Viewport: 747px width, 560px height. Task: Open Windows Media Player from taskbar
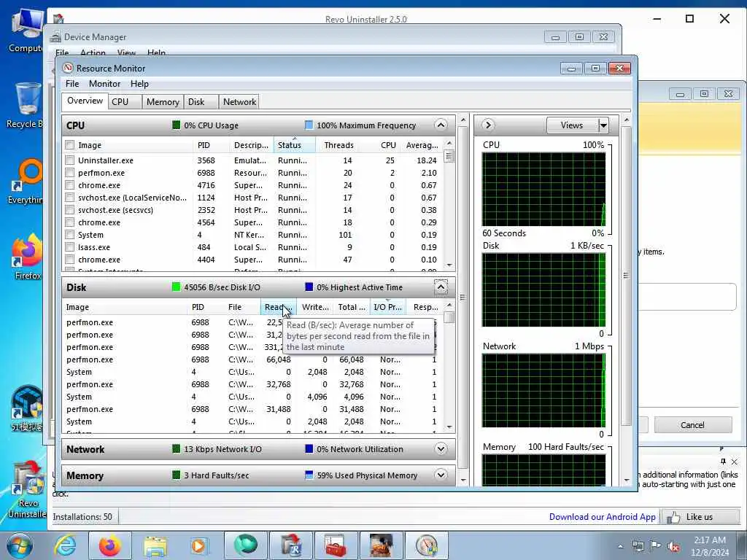click(198, 545)
